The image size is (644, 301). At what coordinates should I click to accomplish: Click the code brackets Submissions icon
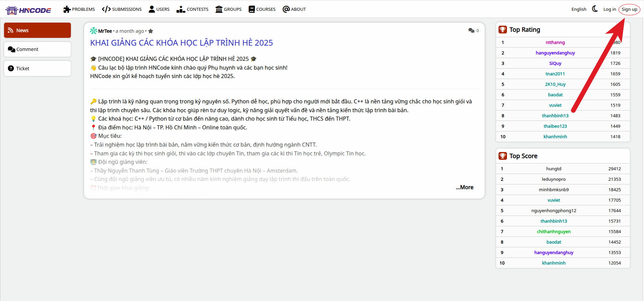click(x=106, y=9)
